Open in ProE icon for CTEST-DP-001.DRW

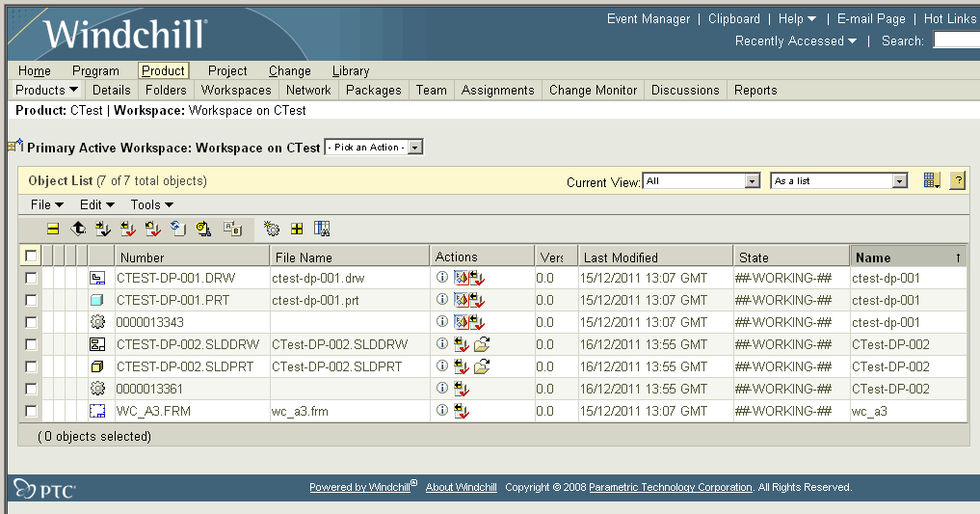(x=462, y=278)
